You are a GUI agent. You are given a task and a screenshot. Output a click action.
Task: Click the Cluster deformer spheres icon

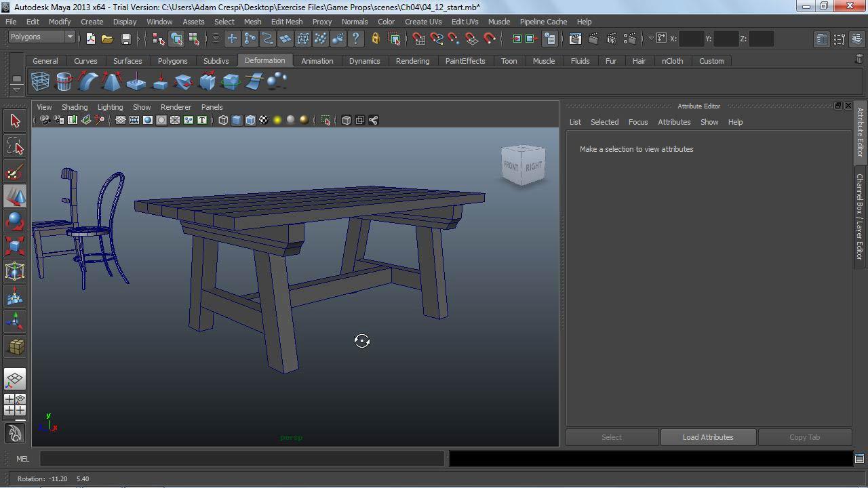pyautogui.click(x=277, y=82)
